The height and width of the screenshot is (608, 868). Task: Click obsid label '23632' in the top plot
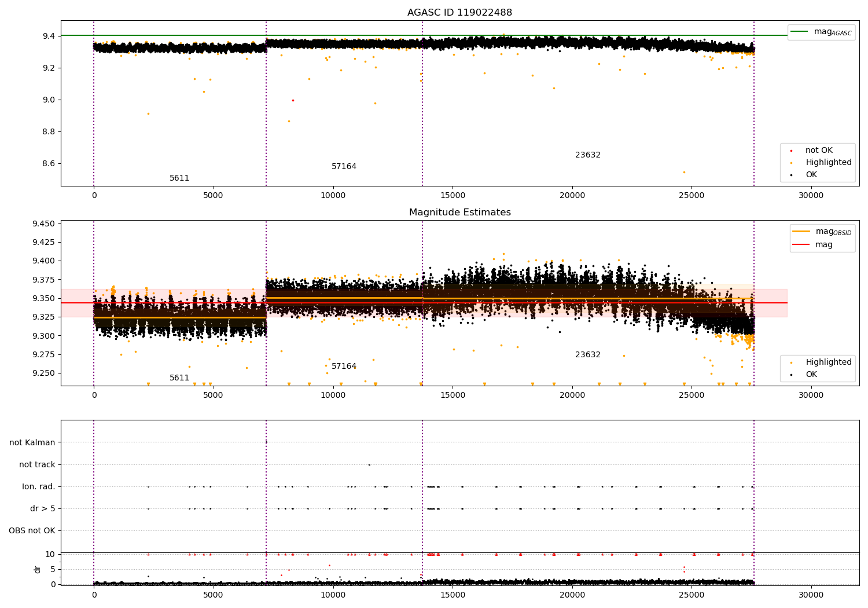coord(588,155)
